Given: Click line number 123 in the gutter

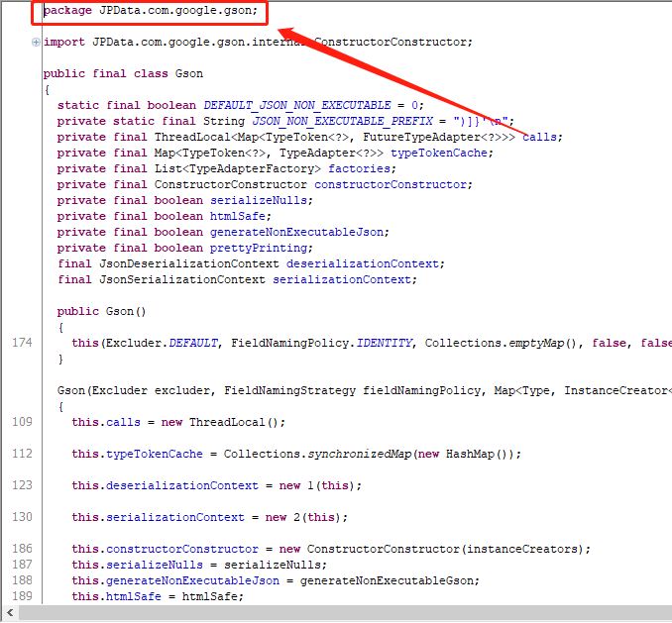Looking at the screenshot, I should click(22, 485).
